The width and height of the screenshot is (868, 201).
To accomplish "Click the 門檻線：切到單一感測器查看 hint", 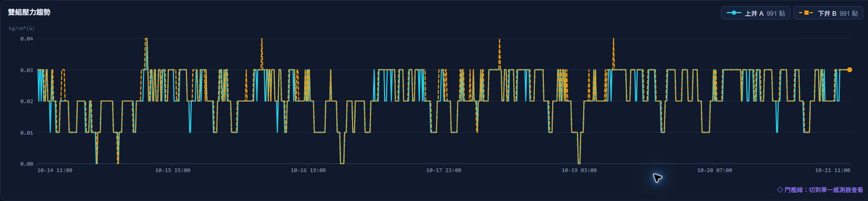I will click(x=820, y=189).
